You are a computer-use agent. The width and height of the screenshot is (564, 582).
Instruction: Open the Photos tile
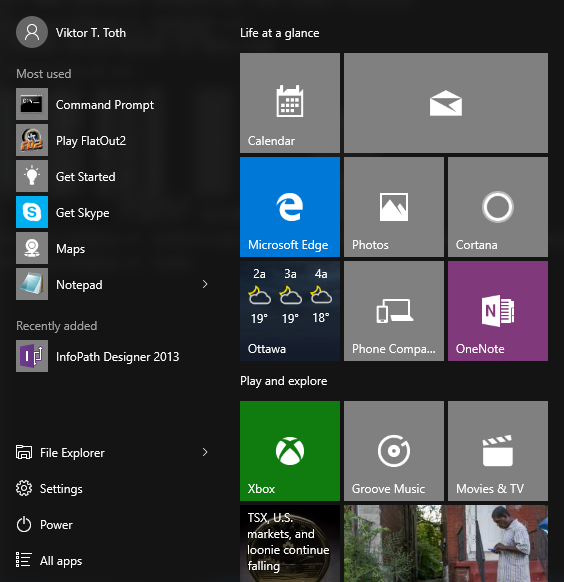point(394,207)
